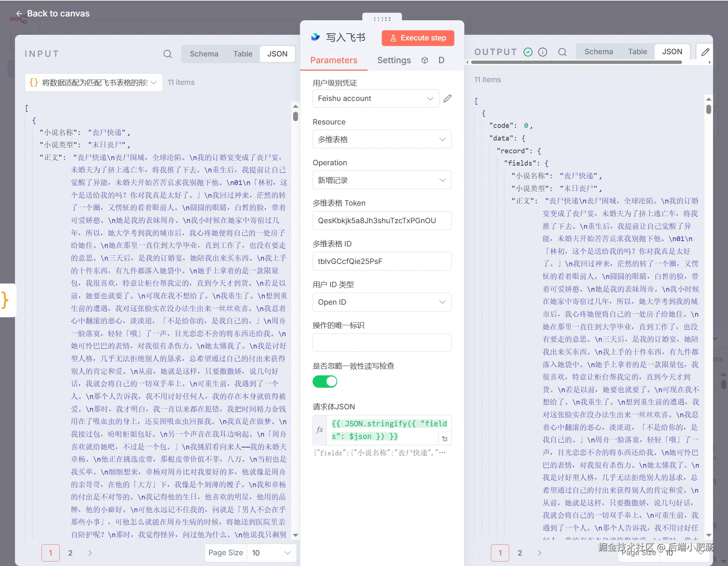Click the green OUTPUT success check icon
The height and width of the screenshot is (566, 728).
(528, 52)
